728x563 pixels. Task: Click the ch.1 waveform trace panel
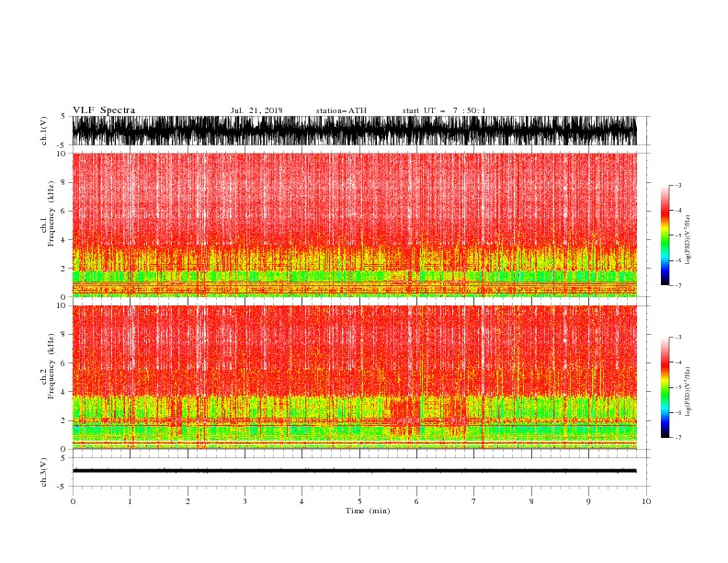coord(354,131)
